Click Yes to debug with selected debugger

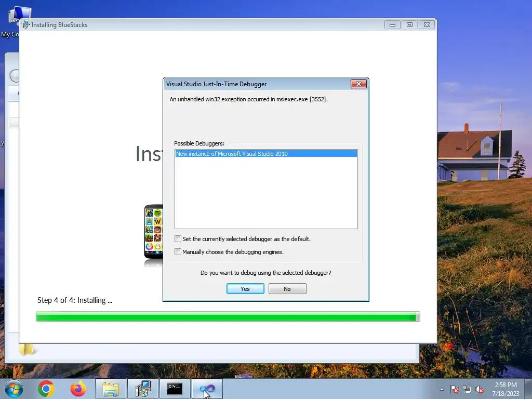(x=245, y=289)
